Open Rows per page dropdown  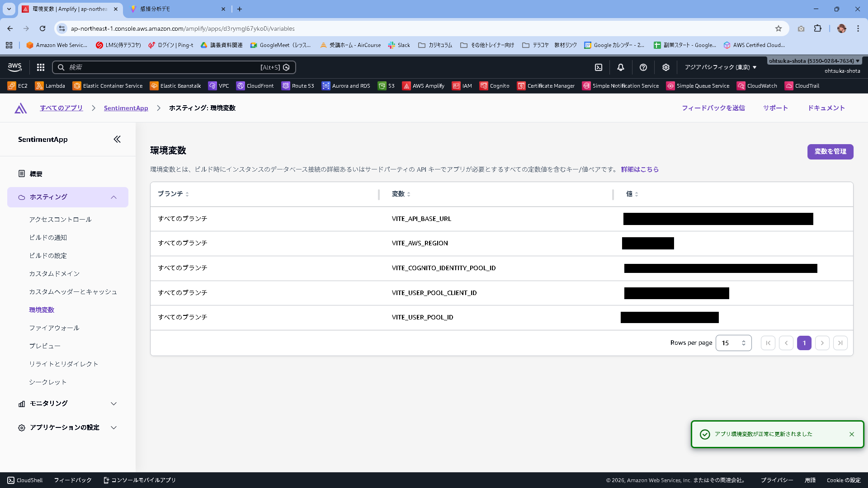[x=733, y=343]
